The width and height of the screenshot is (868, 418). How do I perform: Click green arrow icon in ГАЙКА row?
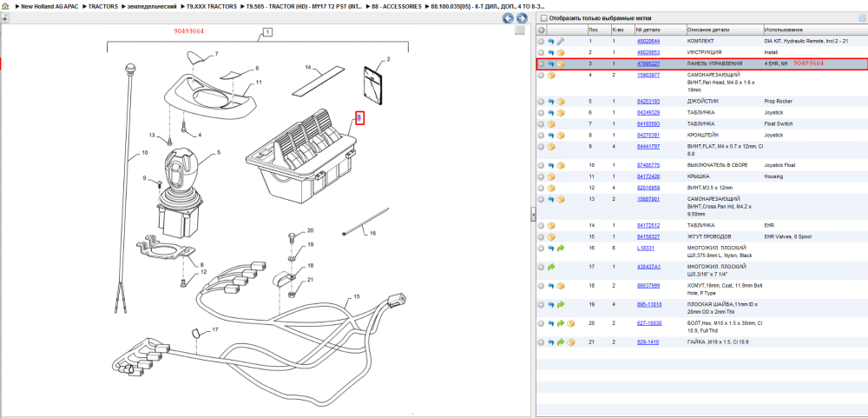tap(560, 342)
